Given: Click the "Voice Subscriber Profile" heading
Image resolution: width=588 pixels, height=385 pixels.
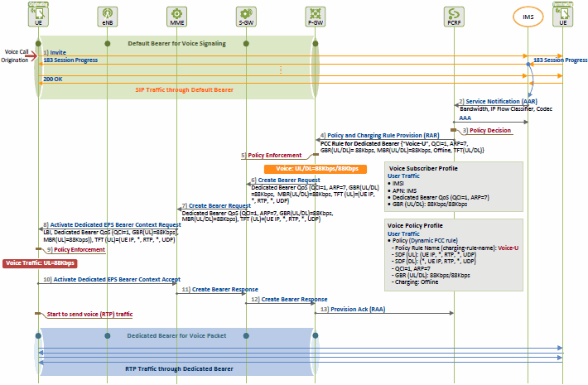Looking at the screenshot, I should click(x=423, y=169).
